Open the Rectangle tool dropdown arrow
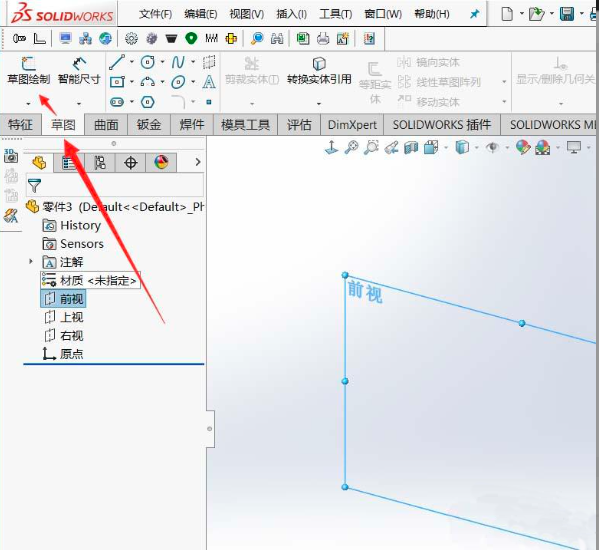Screen dimensions: 599x550 point(132,81)
